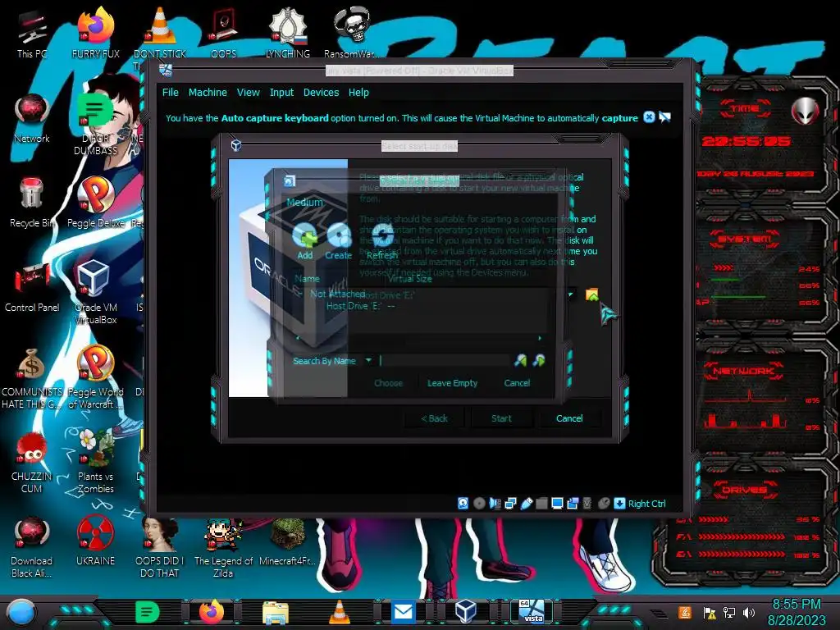Screen dimensions: 840x630
Task: Open File Explorer from the taskbar
Action: (276, 612)
